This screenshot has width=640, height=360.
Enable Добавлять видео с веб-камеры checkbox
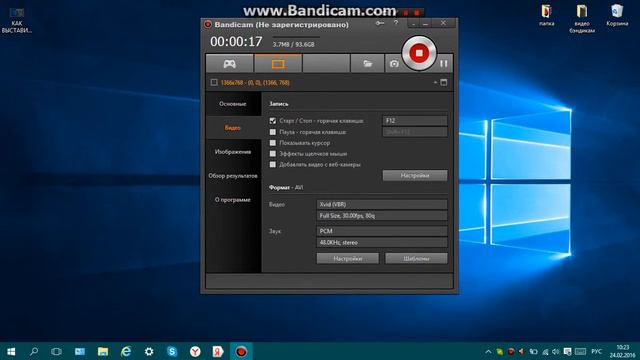(x=273, y=164)
